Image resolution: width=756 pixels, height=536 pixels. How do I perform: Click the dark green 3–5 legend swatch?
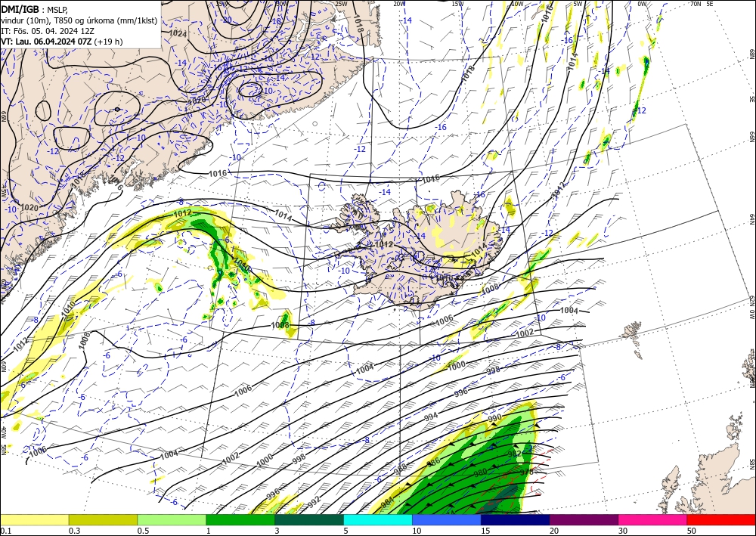(x=309, y=519)
